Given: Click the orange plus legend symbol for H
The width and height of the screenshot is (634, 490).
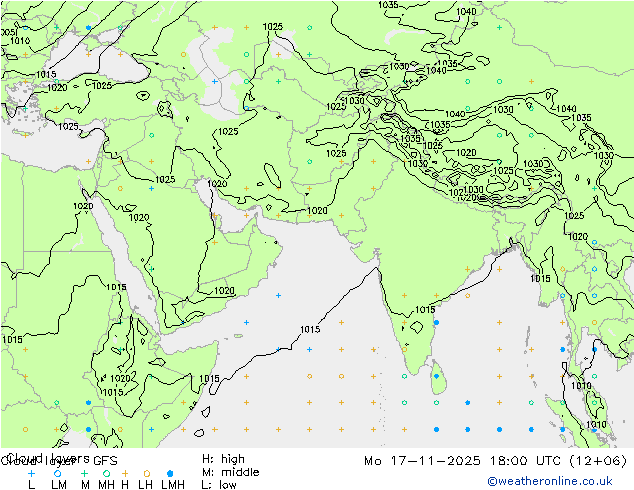Looking at the screenshot, I should (125, 473).
